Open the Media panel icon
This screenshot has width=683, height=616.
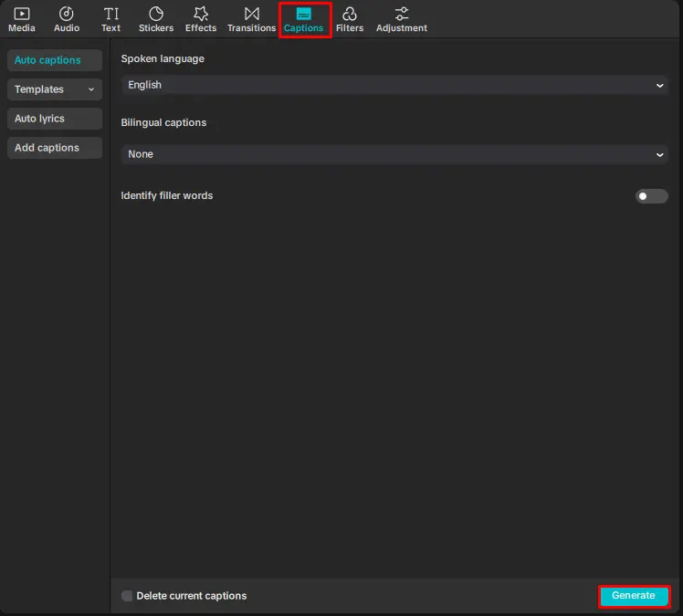pyautogui.click(x=22, y=14)
